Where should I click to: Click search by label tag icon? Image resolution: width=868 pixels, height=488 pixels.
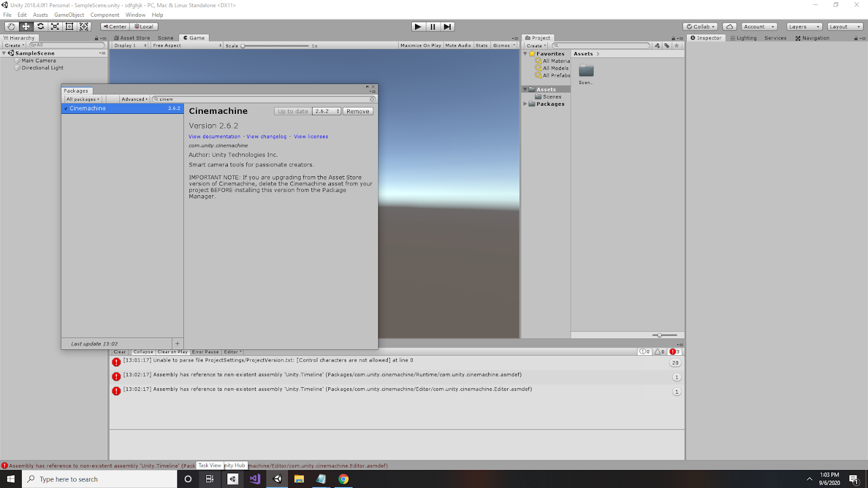click(x=667, y=46)
